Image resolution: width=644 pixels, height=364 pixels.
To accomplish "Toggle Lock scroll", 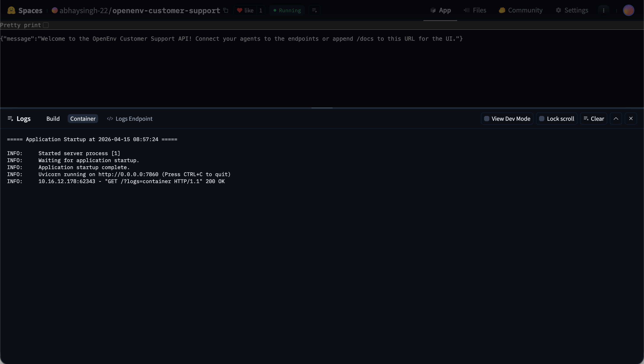I will pos(557,119).
